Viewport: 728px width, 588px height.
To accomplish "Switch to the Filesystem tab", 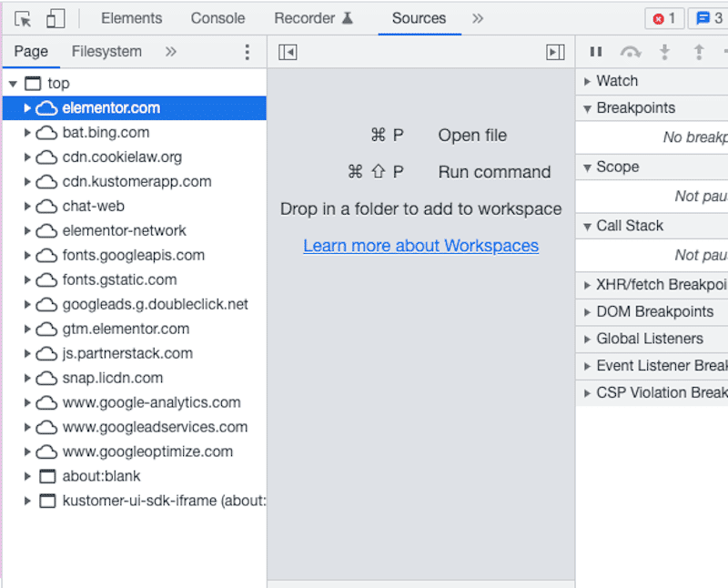I will (x=106, y=51).
